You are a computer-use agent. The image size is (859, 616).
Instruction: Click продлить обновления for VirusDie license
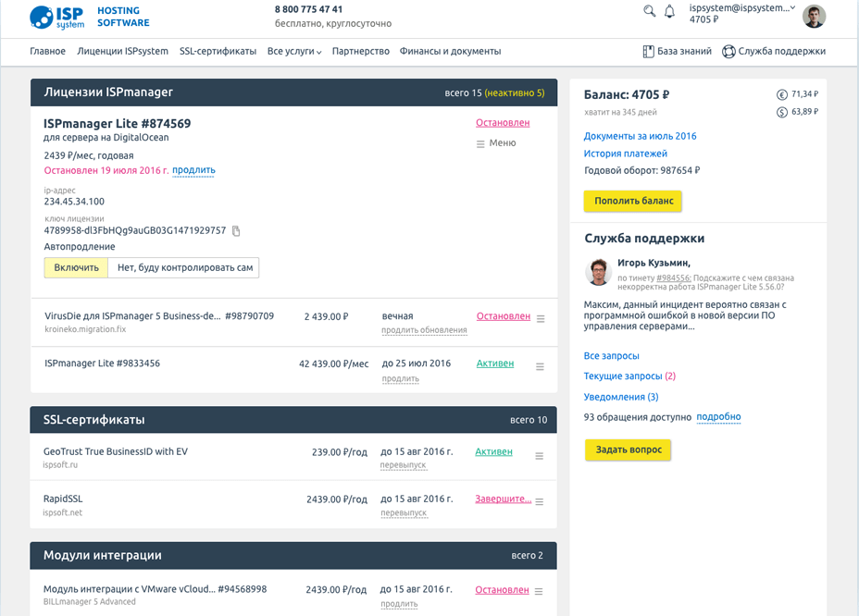pyautogui.click(x=424, y=329)
